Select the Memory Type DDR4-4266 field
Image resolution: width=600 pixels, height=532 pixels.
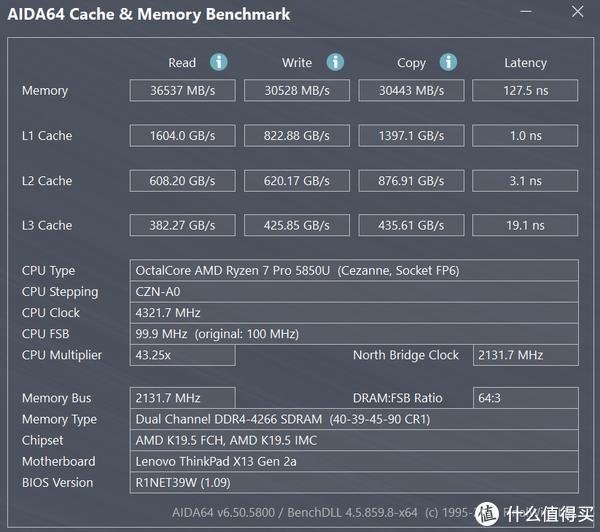(x=354, y=419)
